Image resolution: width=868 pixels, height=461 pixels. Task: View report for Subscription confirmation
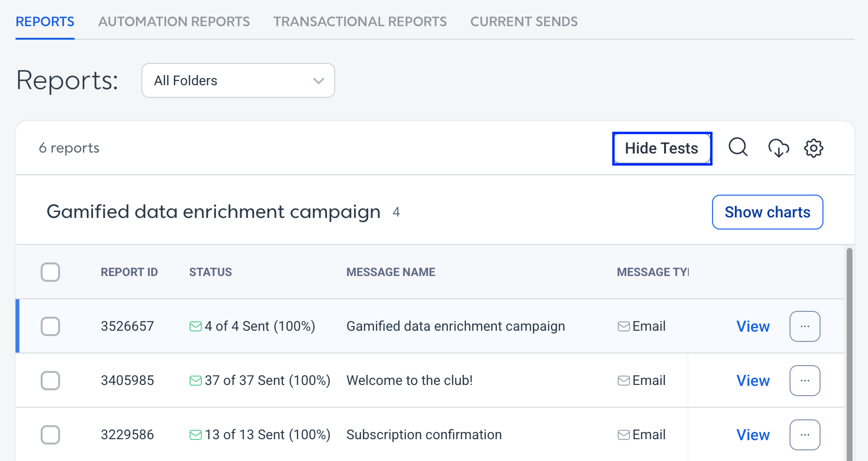(x=753, y=435)
